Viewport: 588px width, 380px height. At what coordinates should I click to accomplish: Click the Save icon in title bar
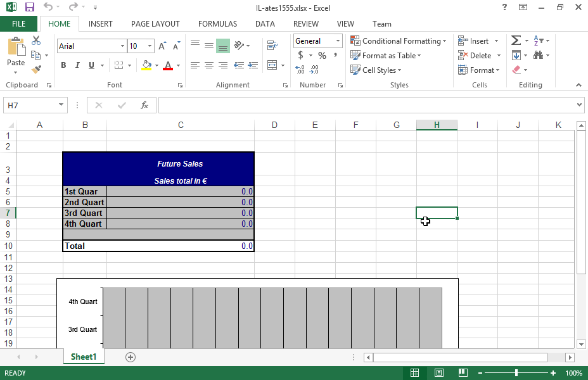30,7
